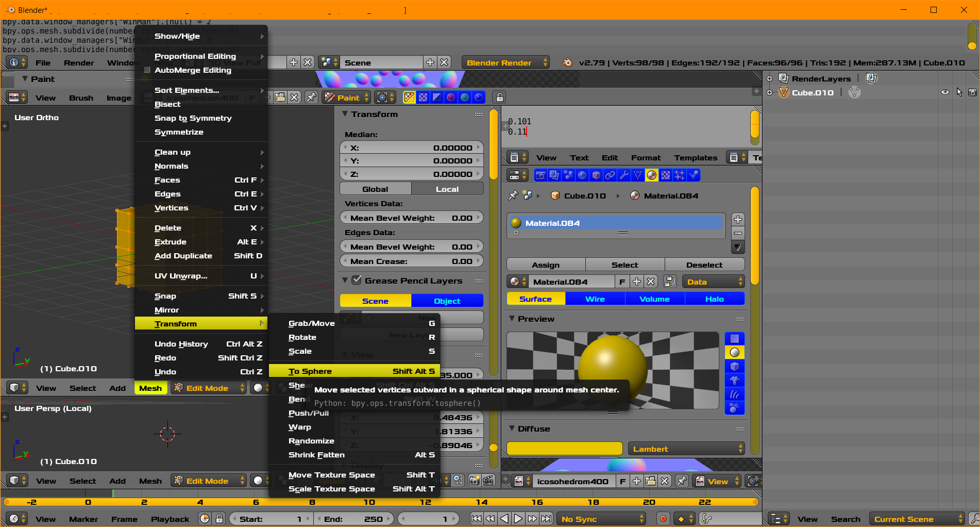Switch transform space to Local

[447, 189]
